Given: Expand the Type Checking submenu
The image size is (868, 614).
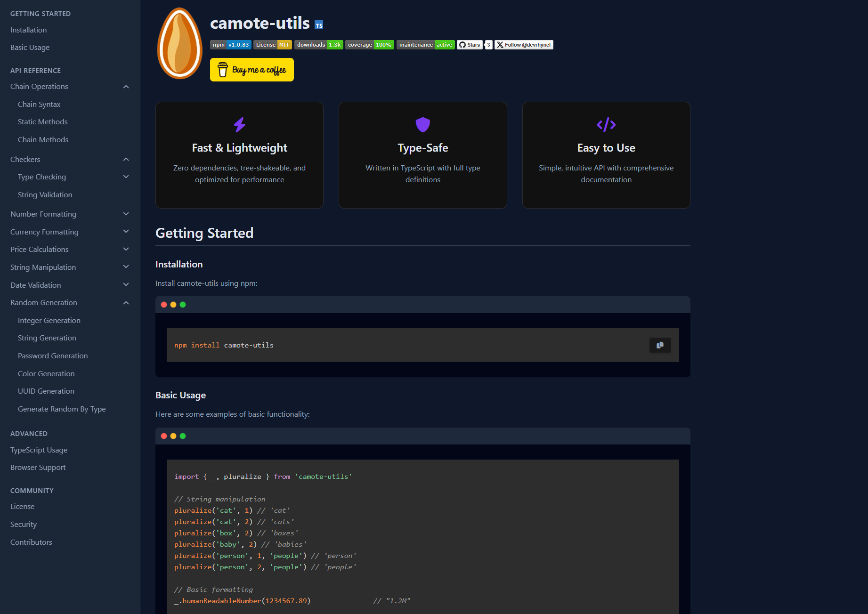Looking at the screenshot, I should pyautogui.click(x=126, y=177).
